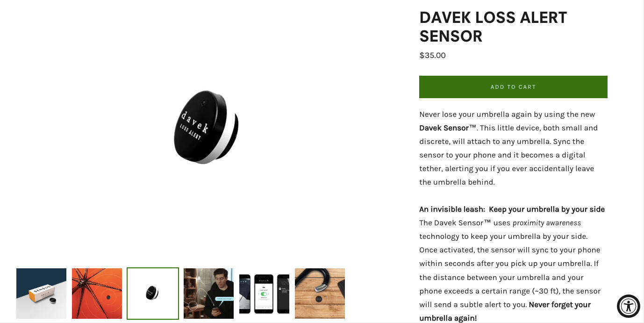The image size is (644, 323).
Task: Click the large Davek sensor product image
Action: [x=206, y=127]
